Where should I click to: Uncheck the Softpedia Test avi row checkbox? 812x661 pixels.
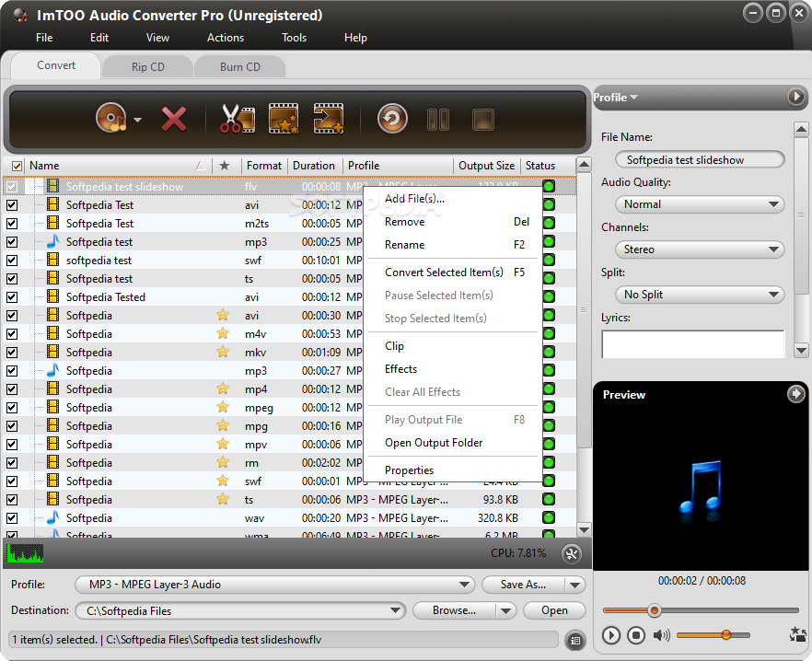[12, 205]
